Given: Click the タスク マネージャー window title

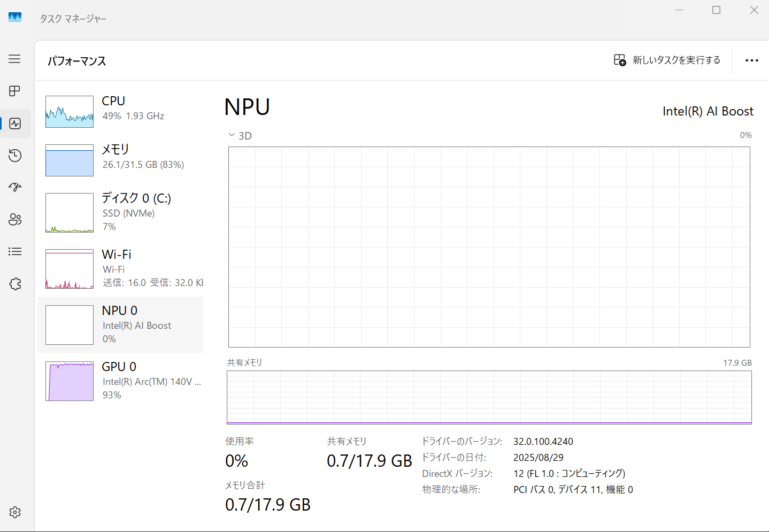Looking at the screenshot, I should coord(73,19).
